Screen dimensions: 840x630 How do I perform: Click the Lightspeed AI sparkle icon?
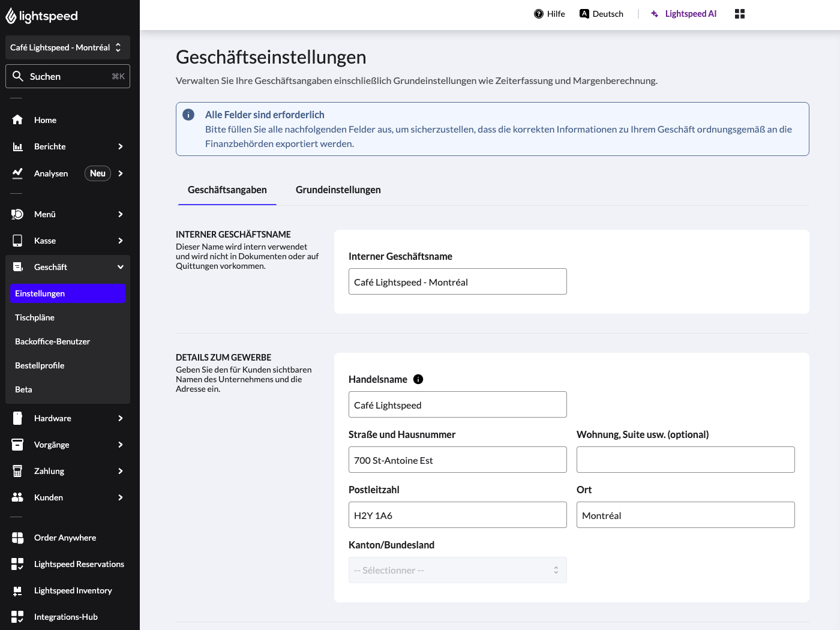click(x=655, y=14)
